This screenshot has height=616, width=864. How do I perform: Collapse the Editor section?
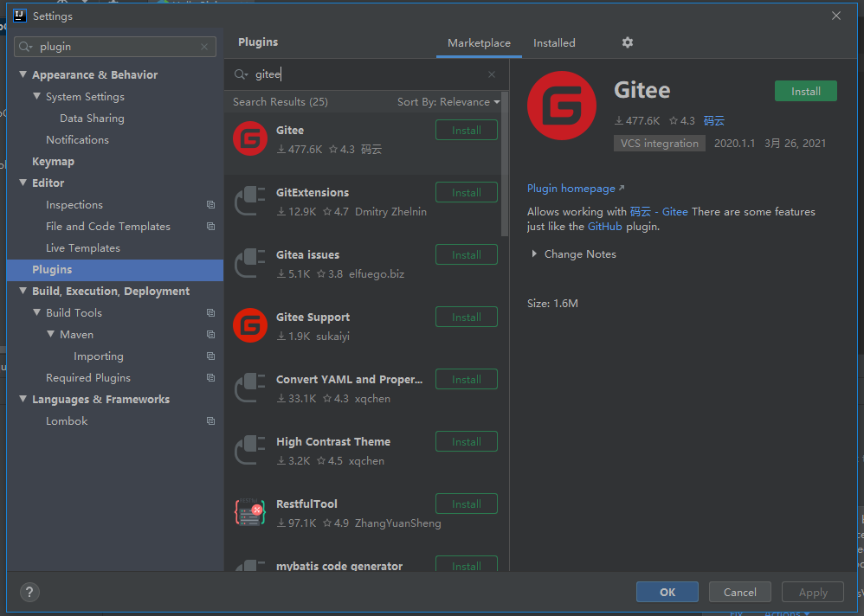23,183
